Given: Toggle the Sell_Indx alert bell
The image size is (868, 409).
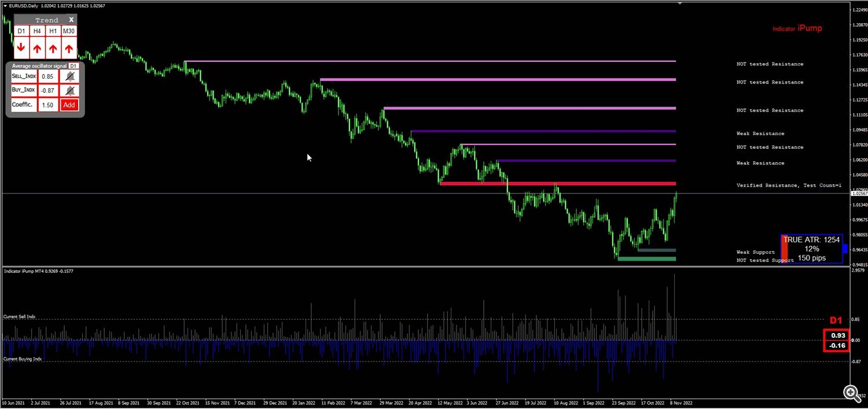Looking at the screenshot, I should 69,76.
